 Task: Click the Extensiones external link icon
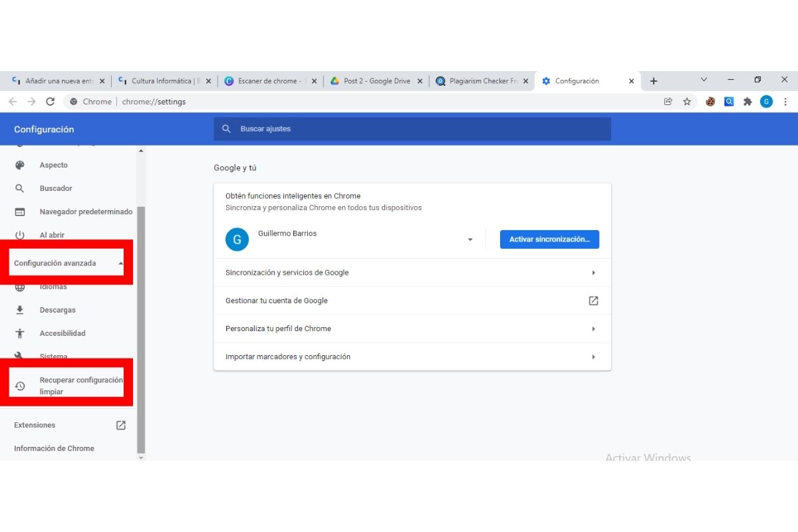click(121, 425)
